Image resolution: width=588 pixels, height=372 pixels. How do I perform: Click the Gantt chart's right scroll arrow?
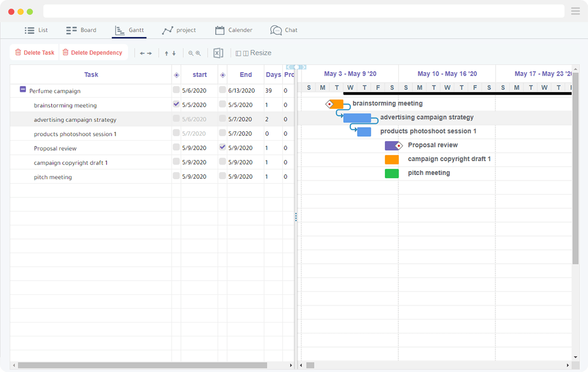tap(568, 365)
